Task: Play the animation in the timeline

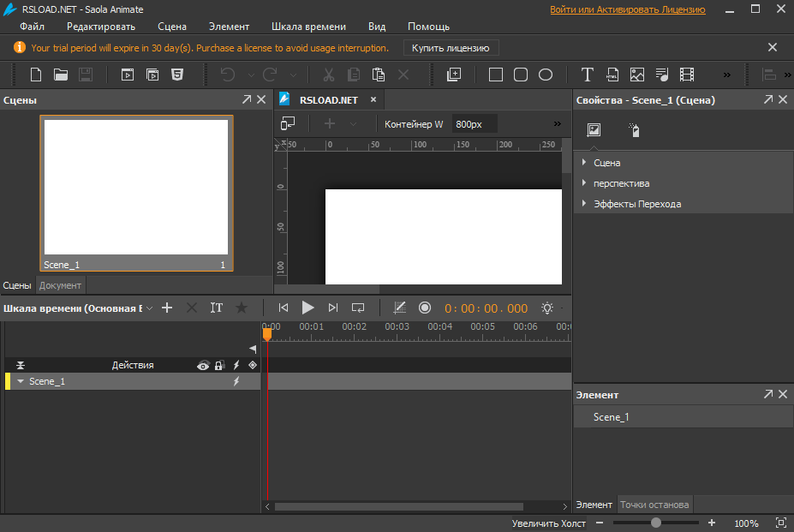Action: coord(308,308)
